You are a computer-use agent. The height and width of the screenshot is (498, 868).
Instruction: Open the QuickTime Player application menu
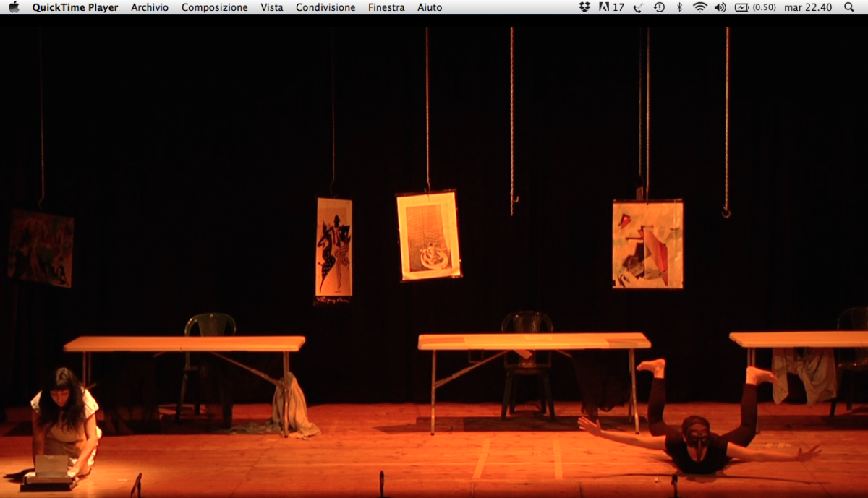point(75,7)
